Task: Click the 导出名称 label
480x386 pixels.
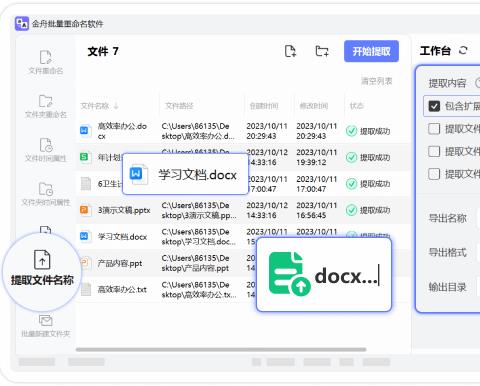Action: (x=447, y=218)
